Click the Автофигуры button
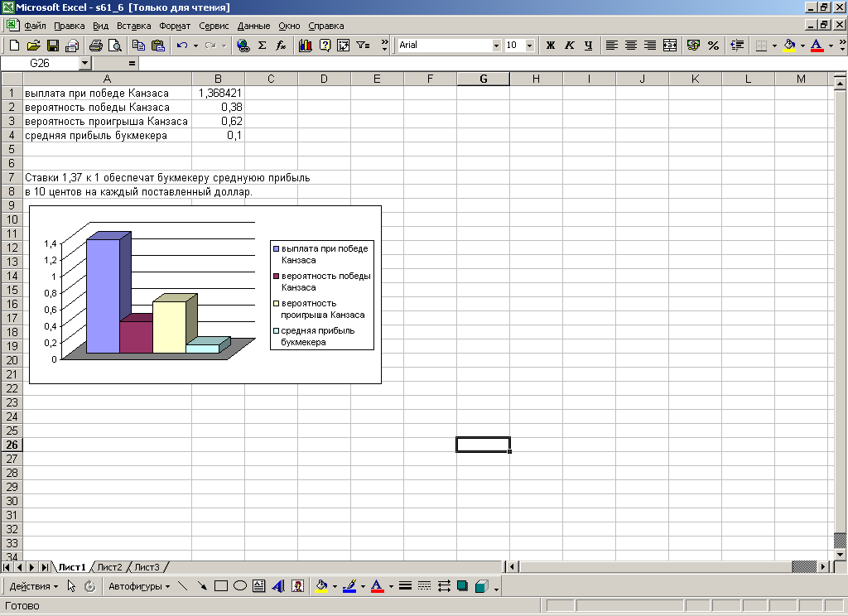848x616 pixels. click(138, 586)
